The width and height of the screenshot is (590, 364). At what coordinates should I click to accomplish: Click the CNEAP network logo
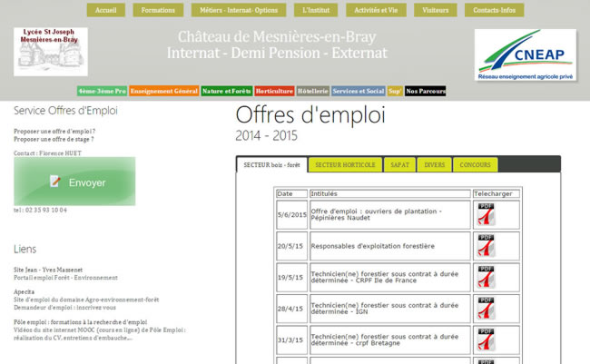pyautogui.click(x=526, y=55)
